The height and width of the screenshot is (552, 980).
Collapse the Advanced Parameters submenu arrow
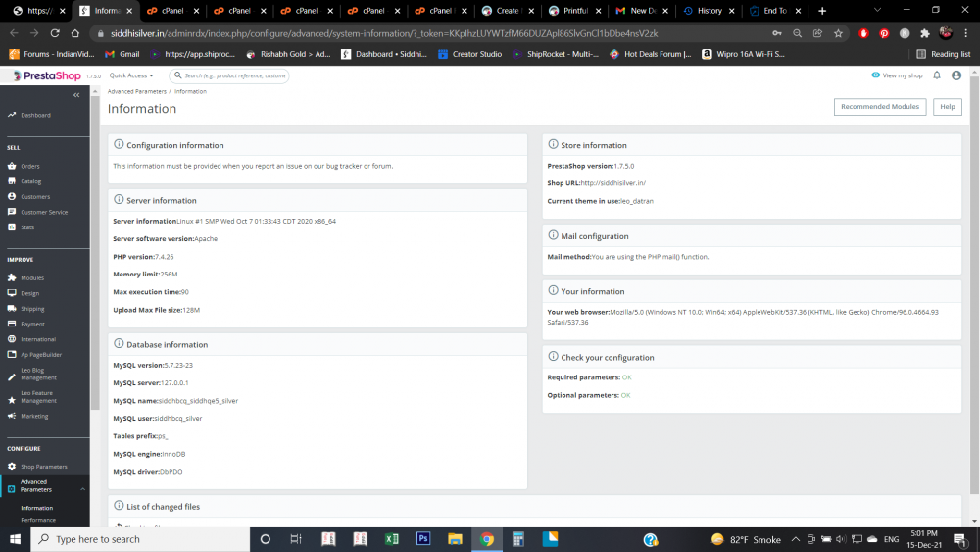pyautogui.click(x=82, y=489)
